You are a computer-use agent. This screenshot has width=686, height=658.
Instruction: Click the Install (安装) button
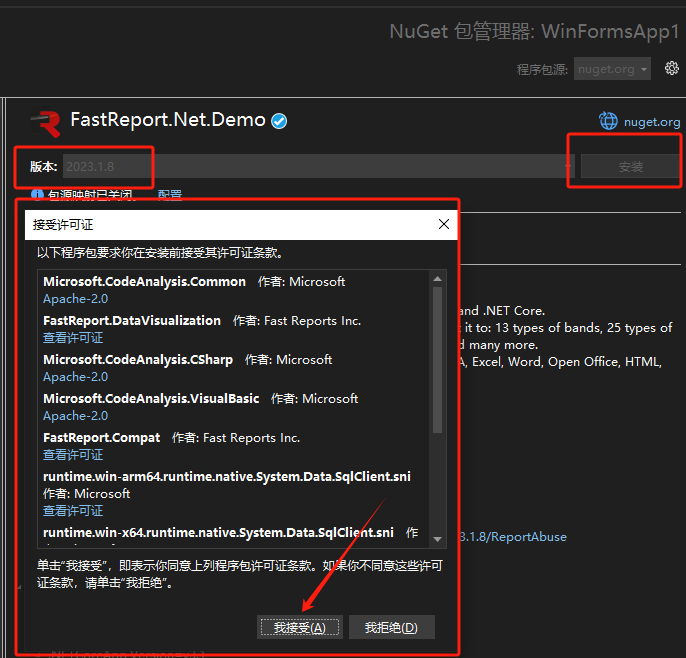[630, 166]
